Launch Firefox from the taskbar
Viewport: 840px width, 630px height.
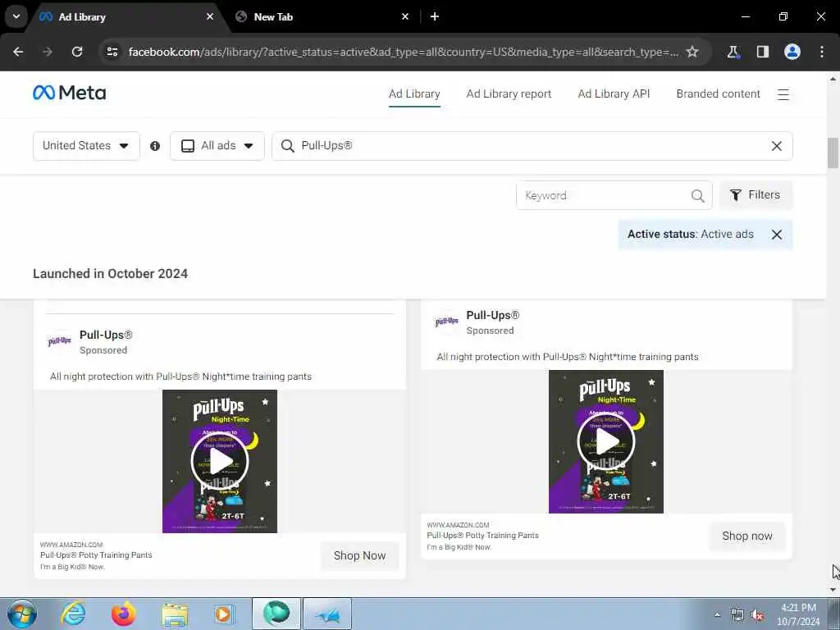tap(124, 614)
